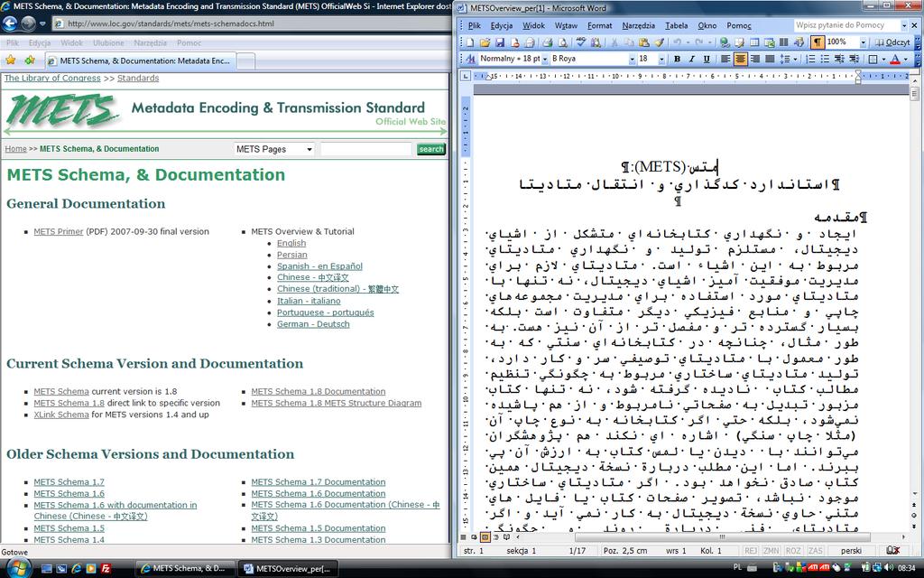Insert hyperlink using the globe-link icon

pos(725,42)
